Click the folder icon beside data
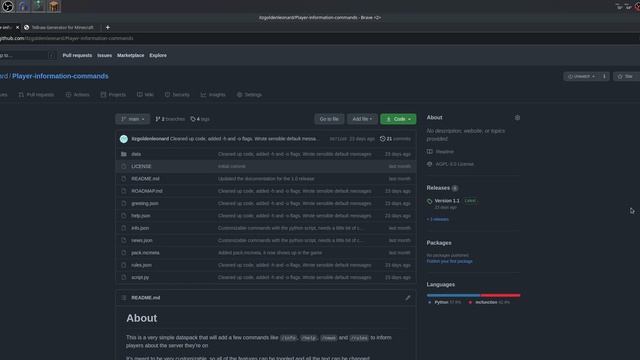The height and width of the screenshot is (360, 640). click(x=124, y=154)
